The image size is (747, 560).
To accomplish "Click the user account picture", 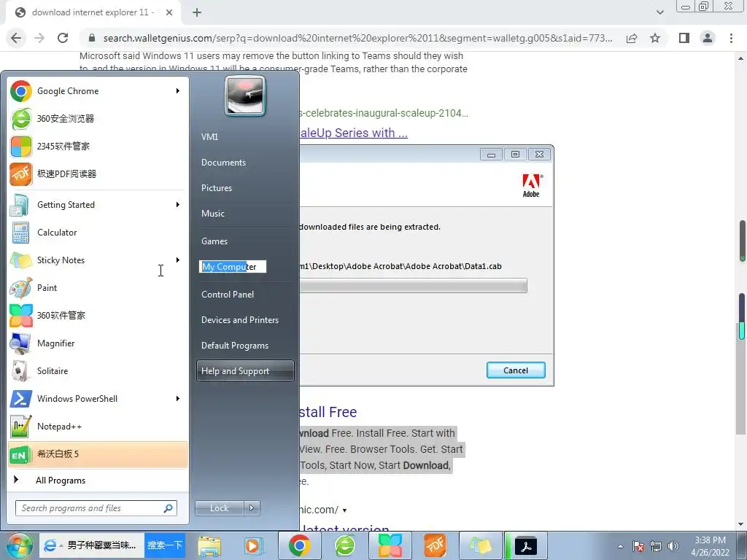I will click(x=245, y=96).
